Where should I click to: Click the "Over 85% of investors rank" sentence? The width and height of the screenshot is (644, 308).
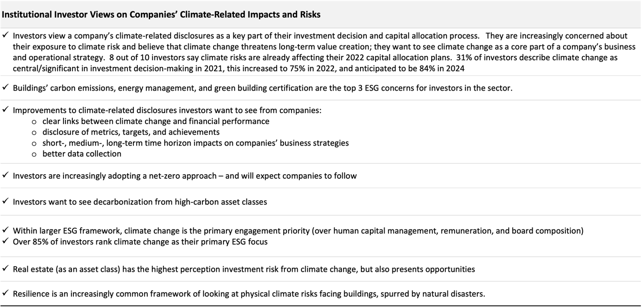click(x=140, y=241)
